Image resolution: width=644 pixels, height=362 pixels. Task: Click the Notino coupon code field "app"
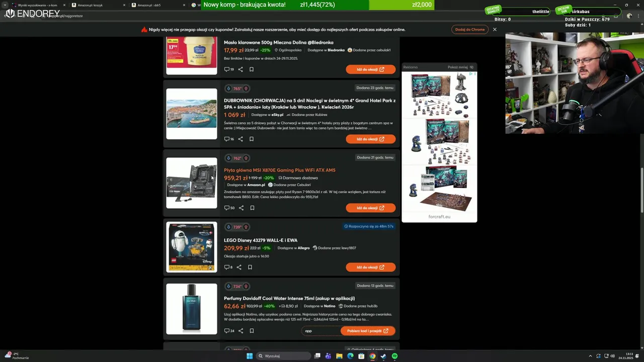pos(320,331)
